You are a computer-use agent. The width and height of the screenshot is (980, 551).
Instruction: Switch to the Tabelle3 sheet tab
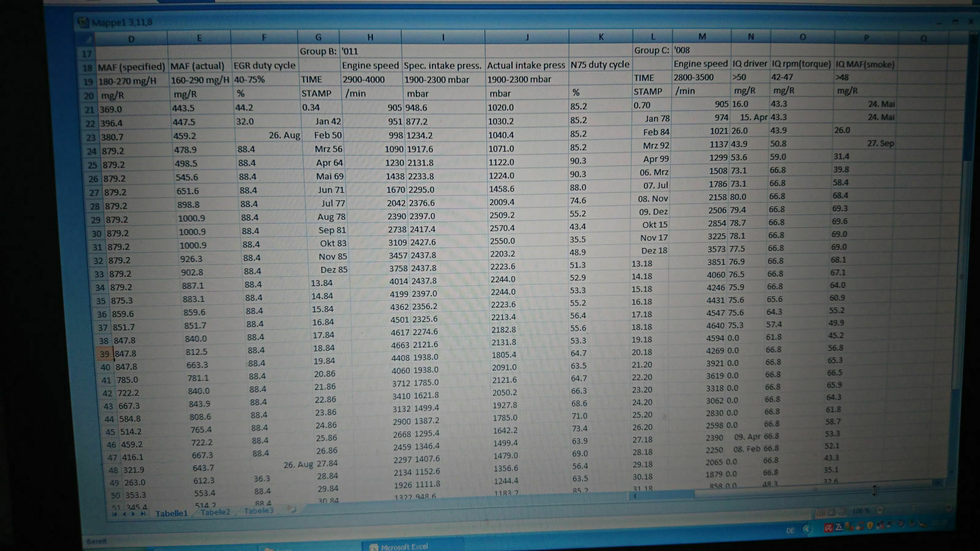point(258,511)
